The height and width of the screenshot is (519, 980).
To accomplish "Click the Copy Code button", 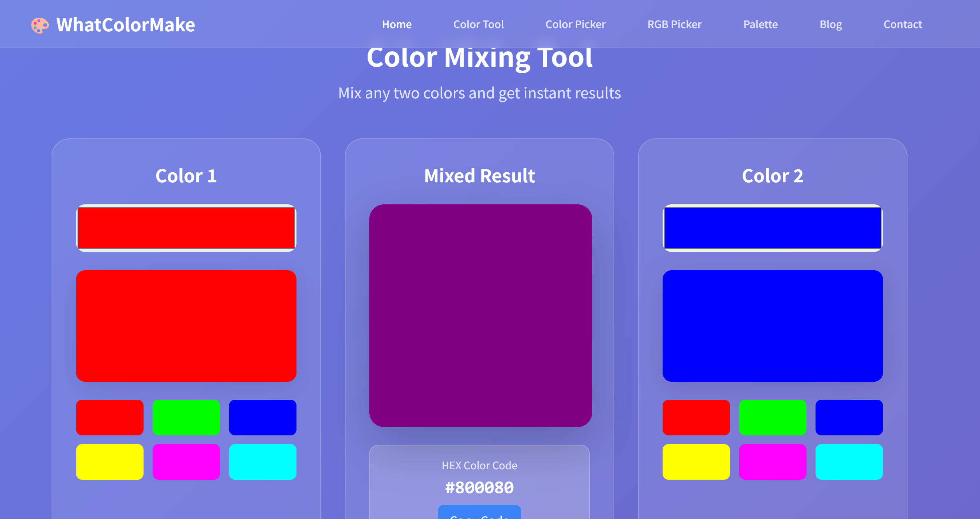I will point(479,513).
